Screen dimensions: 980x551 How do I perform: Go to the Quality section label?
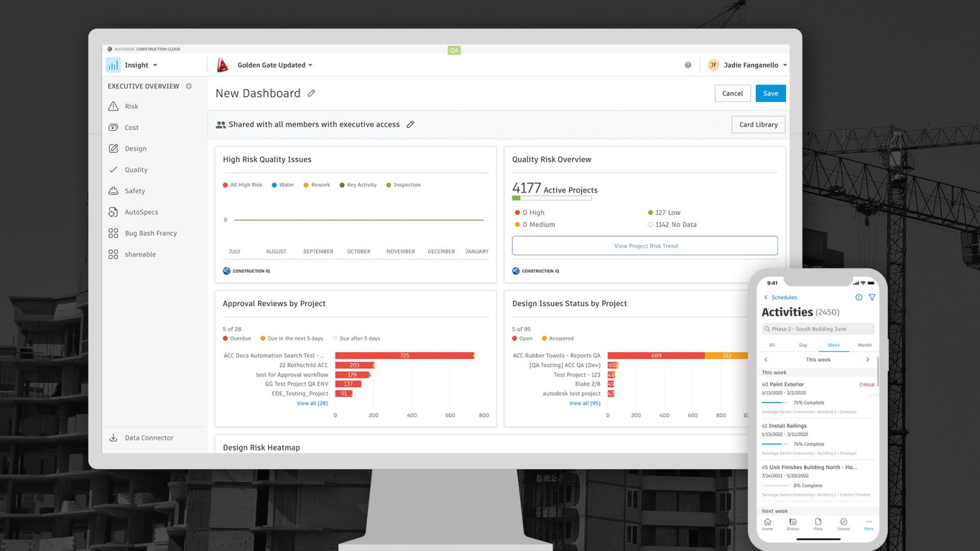point(136,170)
